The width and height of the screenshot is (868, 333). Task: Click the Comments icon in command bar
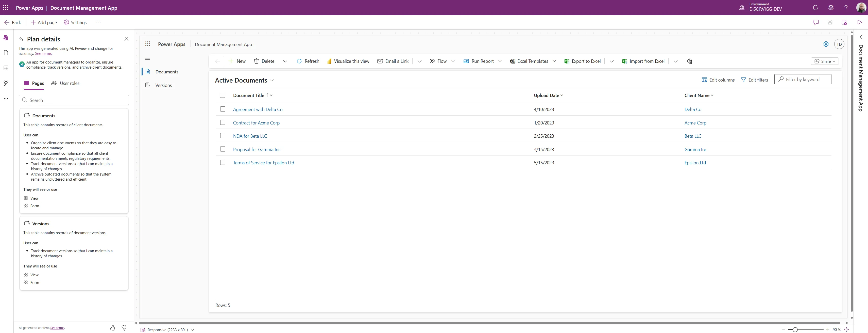point(816,22)
